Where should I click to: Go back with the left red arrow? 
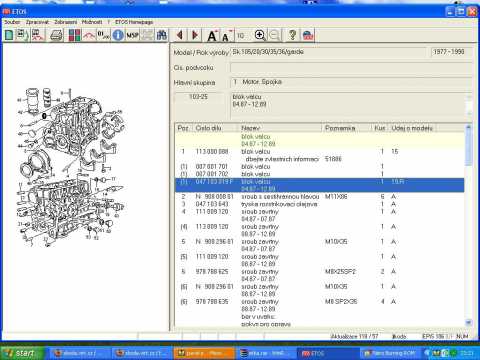(180, 35)
